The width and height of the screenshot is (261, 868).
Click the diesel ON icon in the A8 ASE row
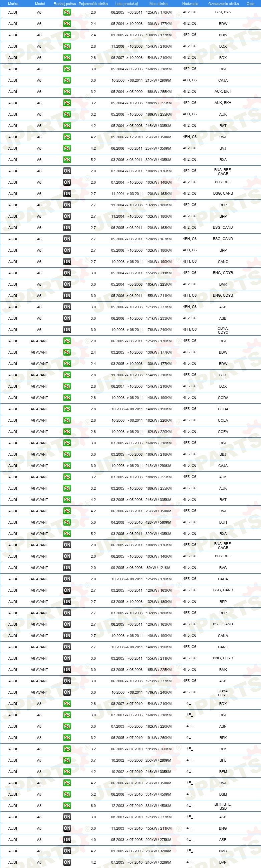(67, 840)
